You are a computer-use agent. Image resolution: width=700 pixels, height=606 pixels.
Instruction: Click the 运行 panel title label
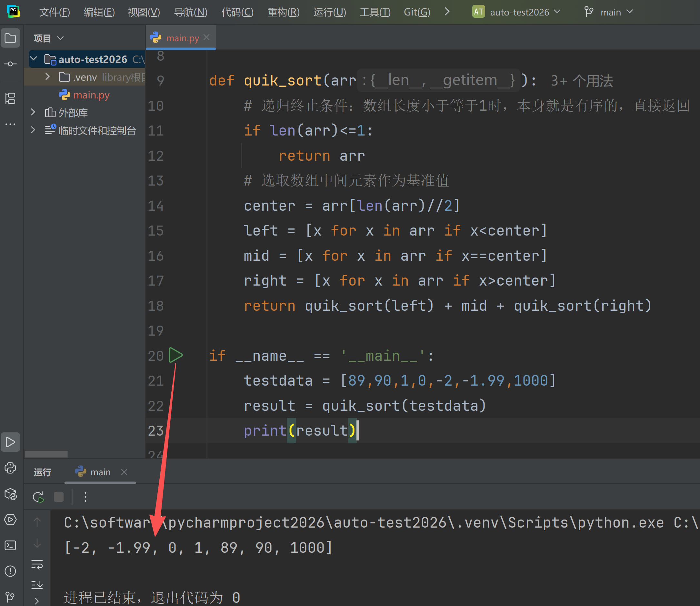[43, 472]
